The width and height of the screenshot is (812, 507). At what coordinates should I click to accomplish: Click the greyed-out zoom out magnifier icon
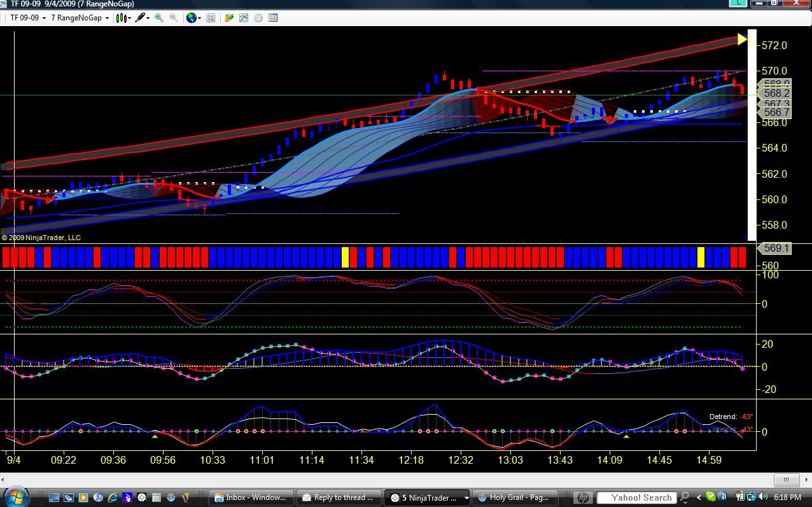pos(173,18)
